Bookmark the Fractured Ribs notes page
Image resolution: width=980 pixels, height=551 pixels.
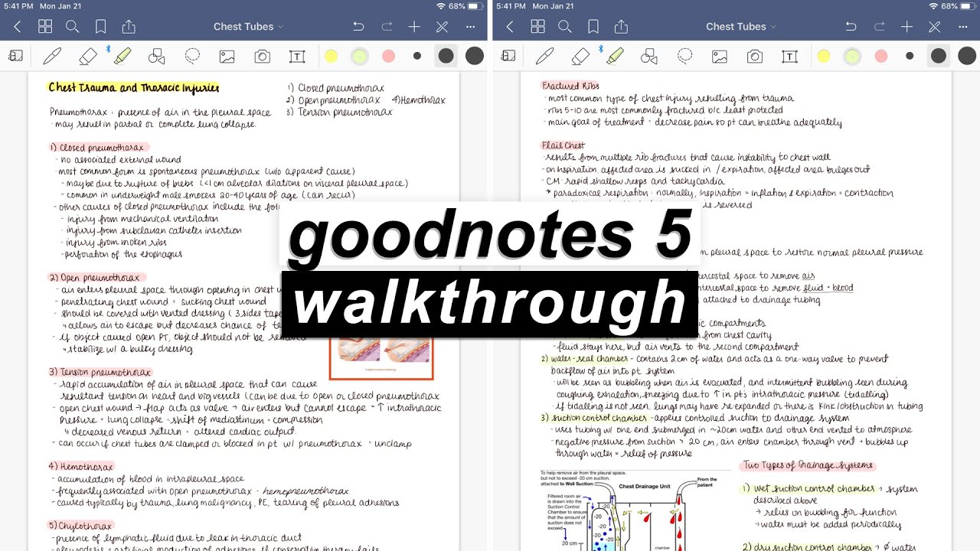click(x=593, y=27)
